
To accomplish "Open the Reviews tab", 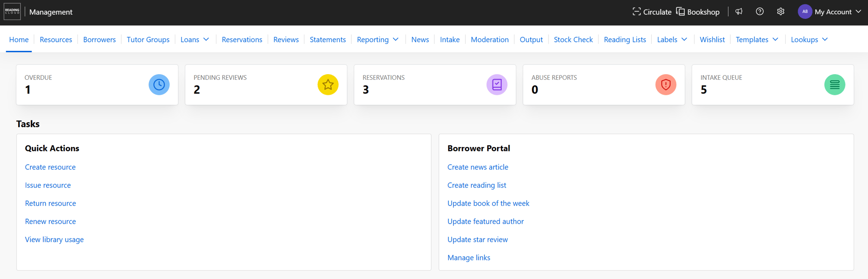I will (286, 39).
